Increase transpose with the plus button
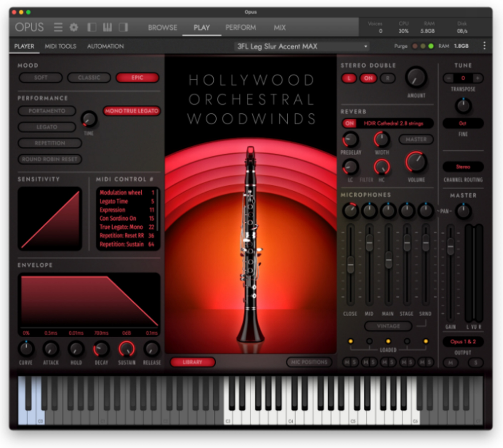The image size is (503, 448). [478, 78]
